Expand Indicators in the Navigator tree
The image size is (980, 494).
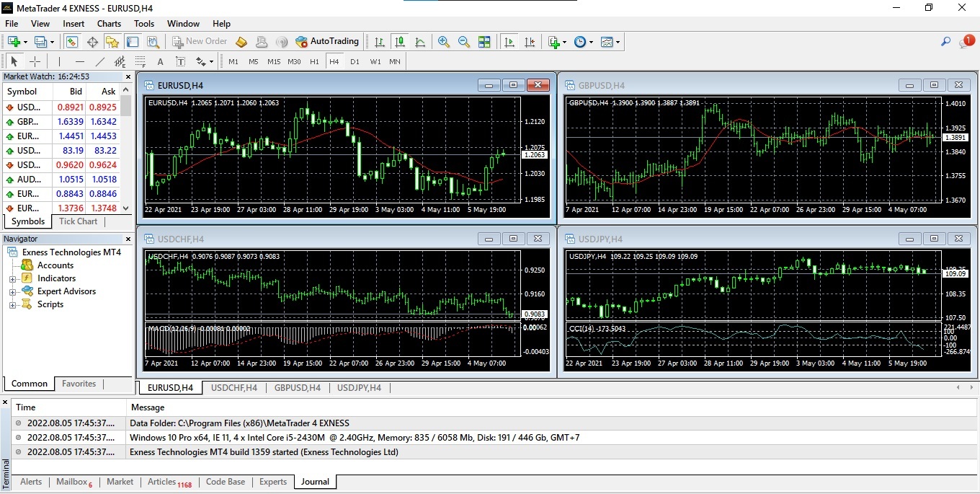[12, 279]
